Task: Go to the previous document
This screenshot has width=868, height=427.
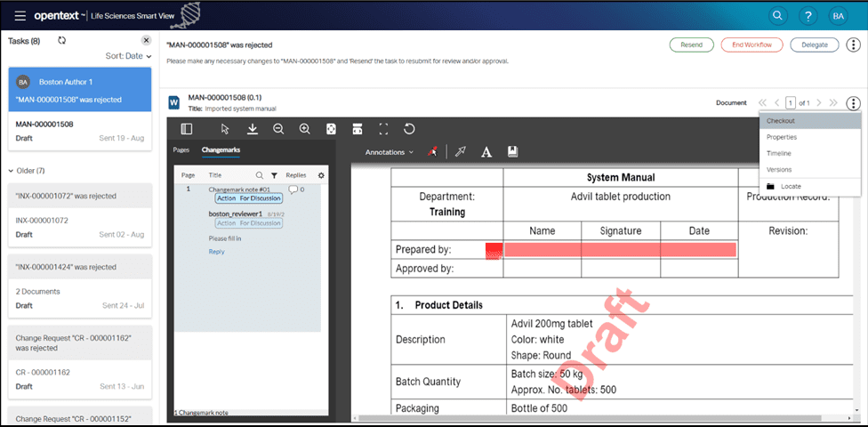Action: 777,103
